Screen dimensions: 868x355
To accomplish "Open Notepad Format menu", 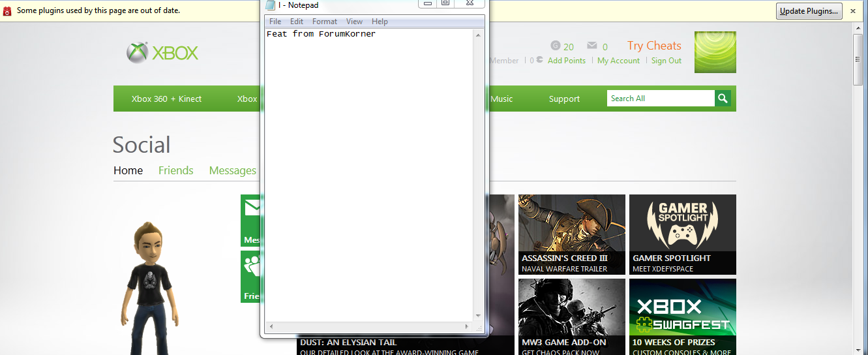I will coord(325,22).
